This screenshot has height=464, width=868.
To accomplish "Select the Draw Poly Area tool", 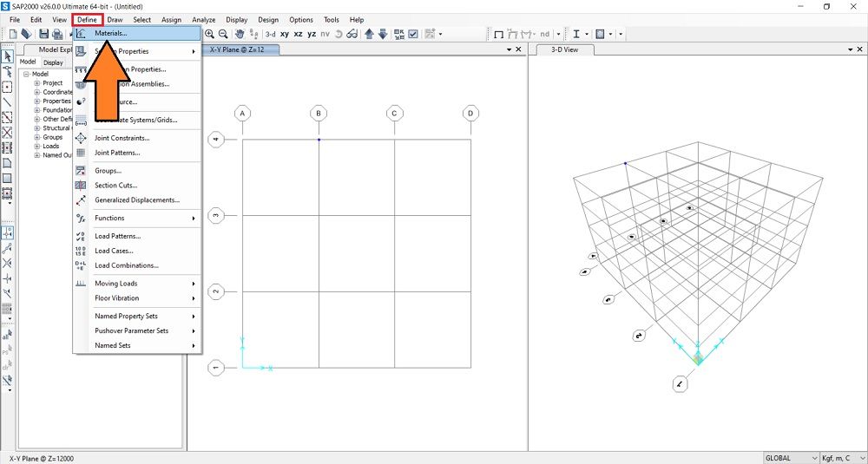I will tap(7, 163).
